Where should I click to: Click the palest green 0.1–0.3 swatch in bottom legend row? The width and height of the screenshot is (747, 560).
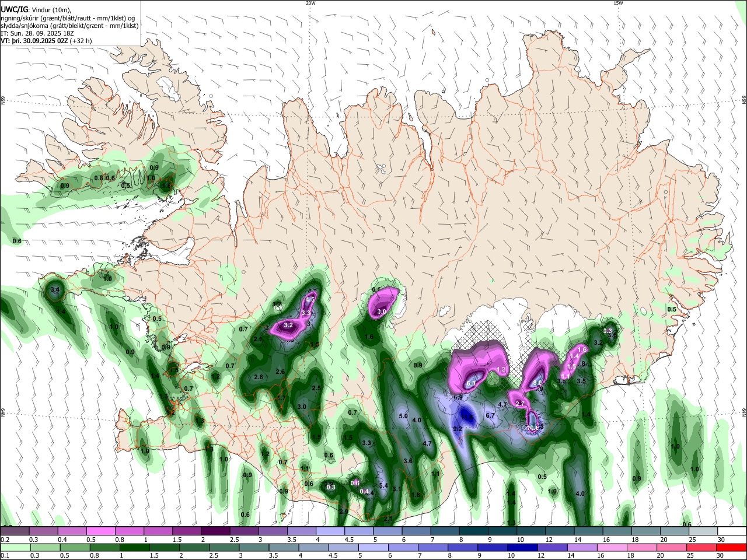(x=15, y=548)
